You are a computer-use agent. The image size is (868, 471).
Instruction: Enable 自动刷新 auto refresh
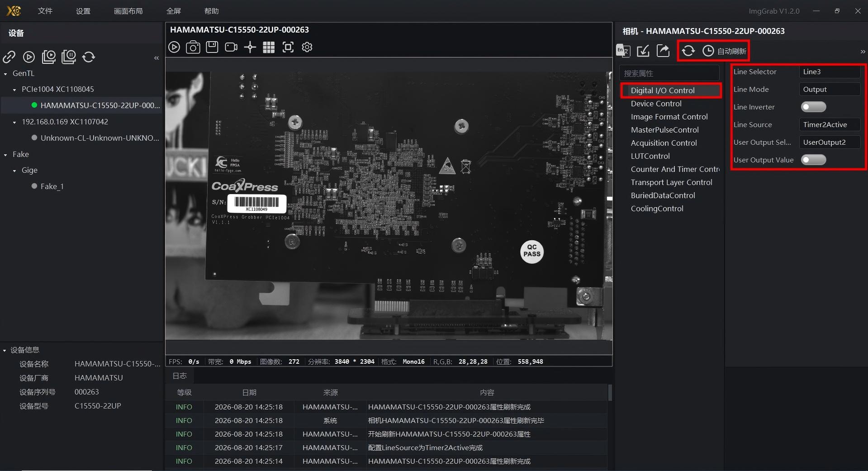[724, 51]
